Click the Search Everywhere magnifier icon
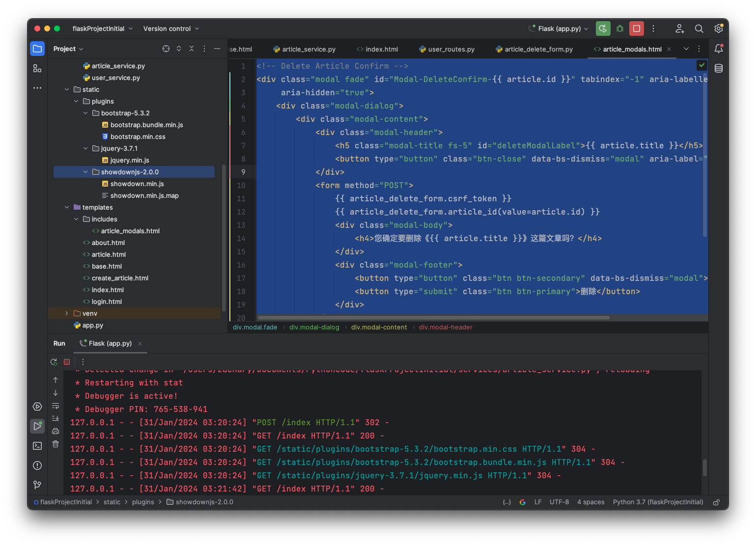 (699, 28)
